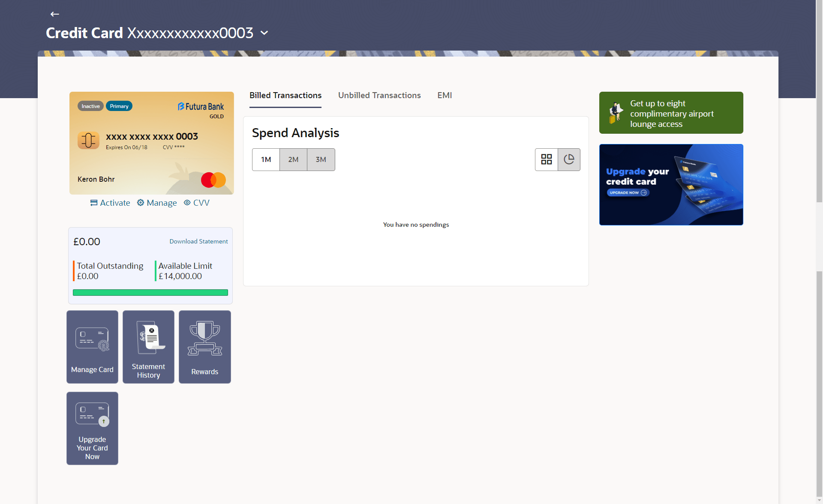Open the Rewards trophy tile
This screenshot has height=504, width=823.
point(204,347)
